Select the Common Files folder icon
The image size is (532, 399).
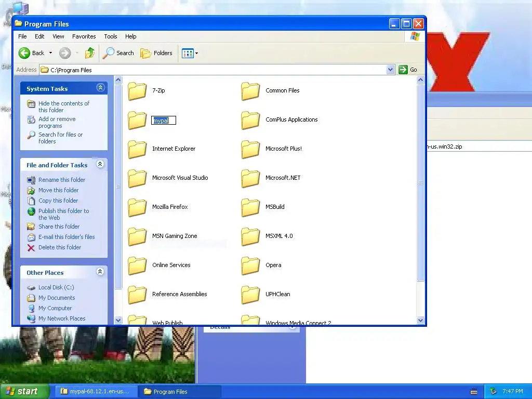click(x=250, y=91)
